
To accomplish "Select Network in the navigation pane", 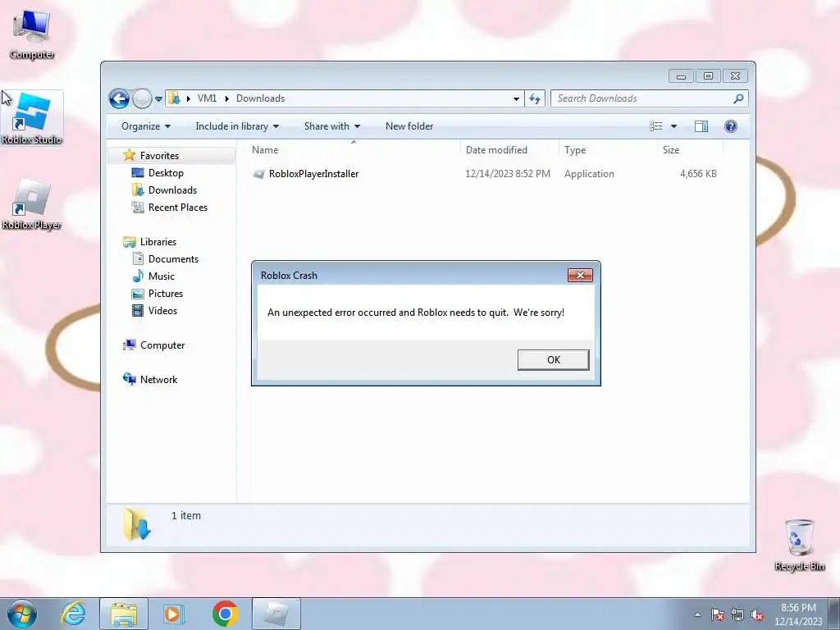I will [158, 380].
